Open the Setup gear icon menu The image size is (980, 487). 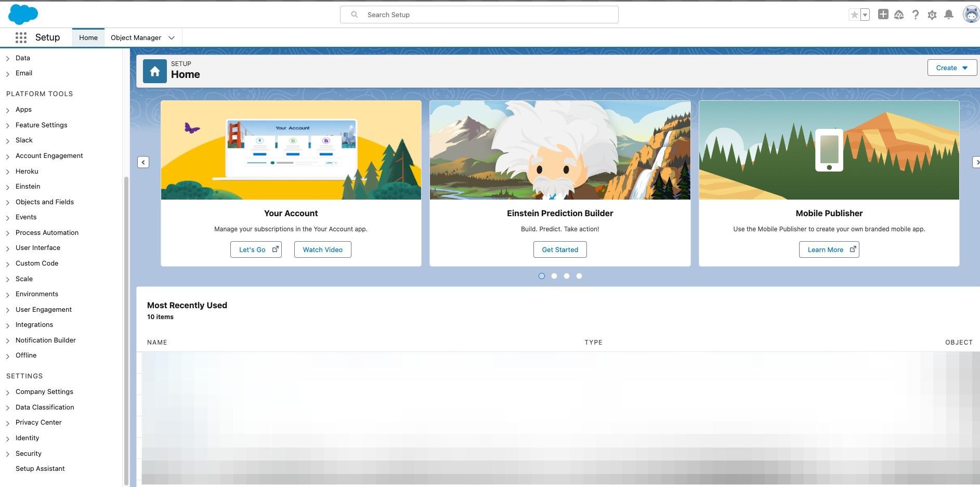tap(932, 15)
